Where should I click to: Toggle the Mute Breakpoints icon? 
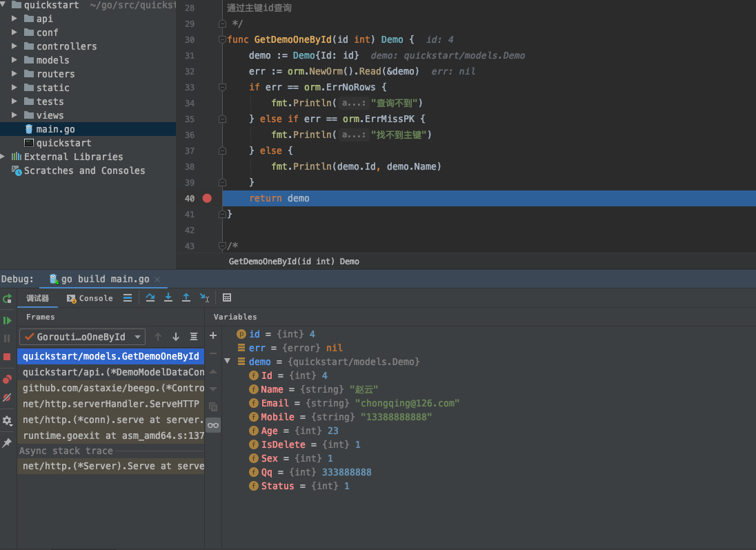(8, 397)
